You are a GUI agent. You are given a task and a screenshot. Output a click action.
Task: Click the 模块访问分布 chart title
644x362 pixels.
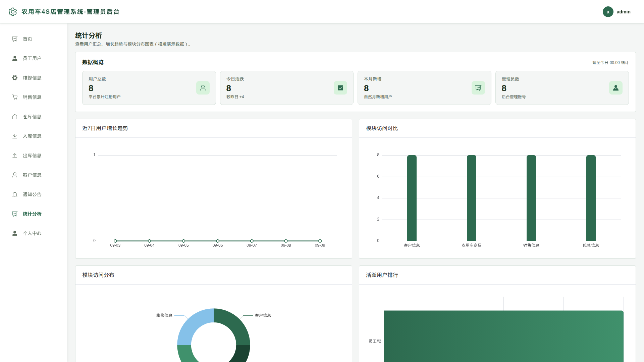point(98,275)
